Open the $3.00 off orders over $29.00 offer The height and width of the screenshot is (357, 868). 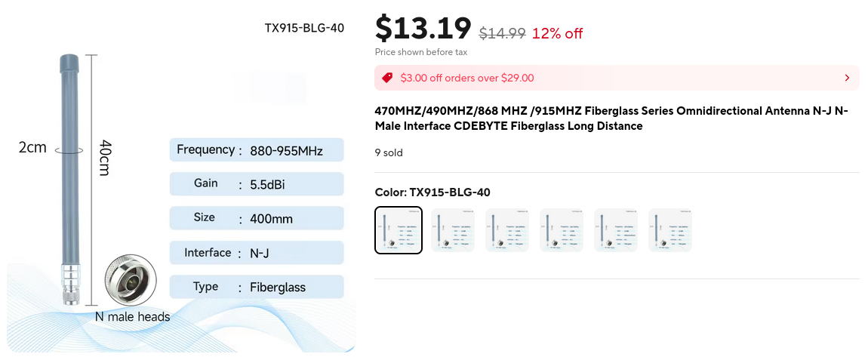click(x=467, y=78)
